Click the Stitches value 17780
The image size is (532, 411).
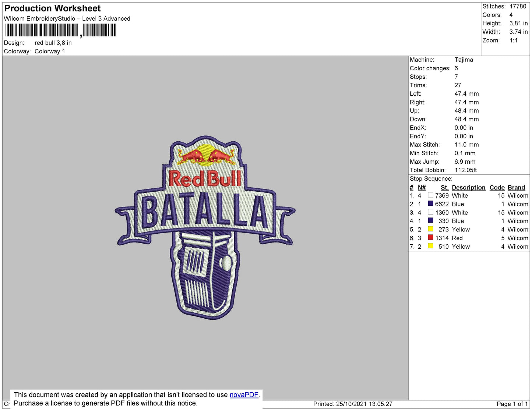click(x=518, y=6)
